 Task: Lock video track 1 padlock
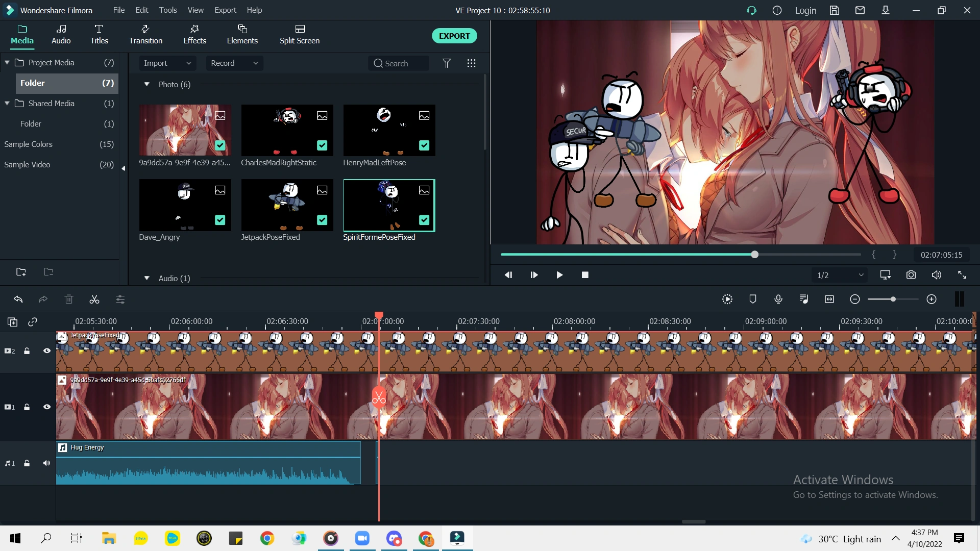pos(27,407)
